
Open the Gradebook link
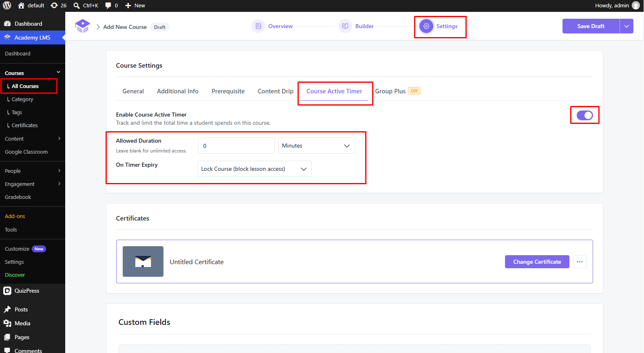click(x=18, y=197)
